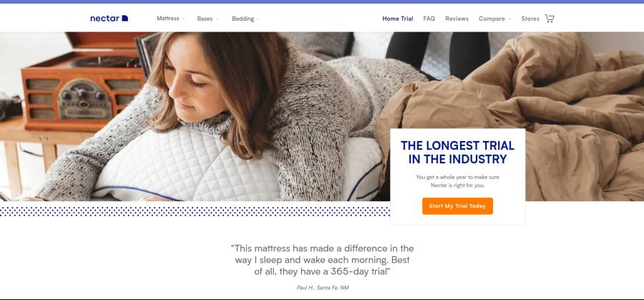Go to the Stores page

pos(530,19)
